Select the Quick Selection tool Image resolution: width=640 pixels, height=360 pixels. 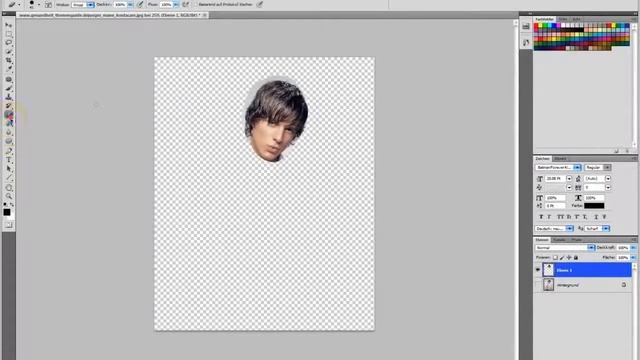(x=9, y=52)
